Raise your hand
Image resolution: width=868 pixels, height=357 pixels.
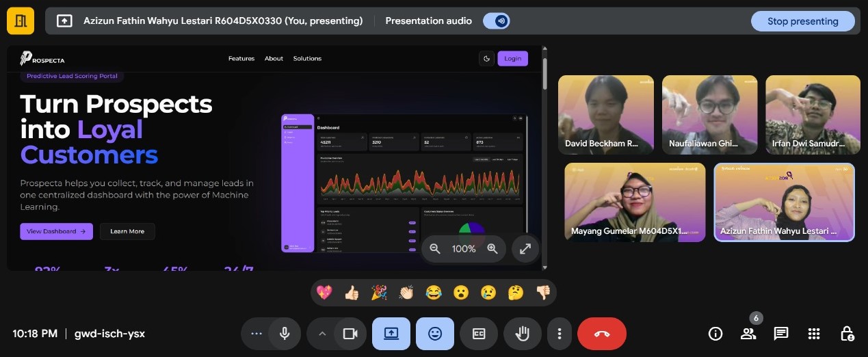coord(523,334)
